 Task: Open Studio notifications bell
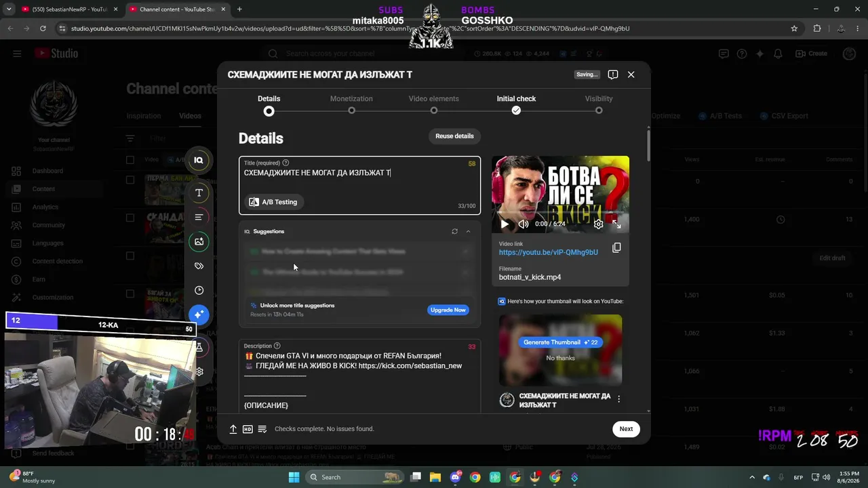point(778,54)
